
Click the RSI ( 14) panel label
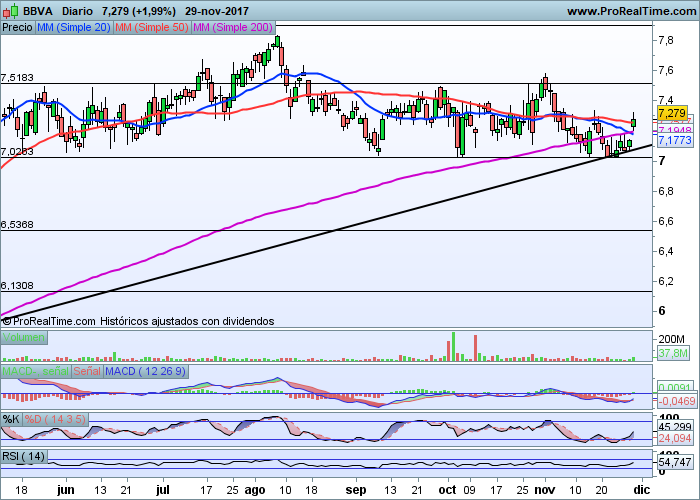click(x=24, y=457)
